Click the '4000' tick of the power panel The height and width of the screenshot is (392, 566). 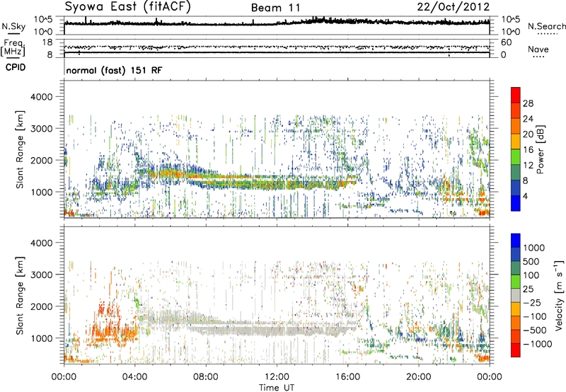(41, 97)
